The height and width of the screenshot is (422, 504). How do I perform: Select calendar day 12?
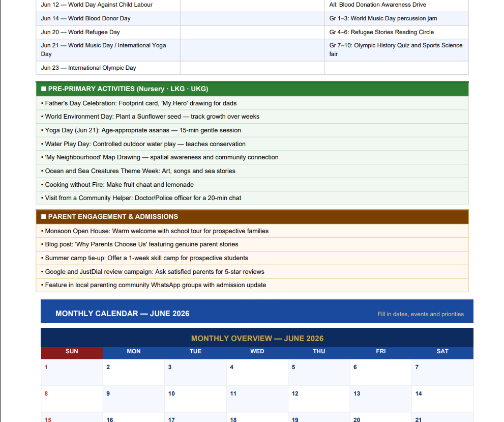click(319, 399)
